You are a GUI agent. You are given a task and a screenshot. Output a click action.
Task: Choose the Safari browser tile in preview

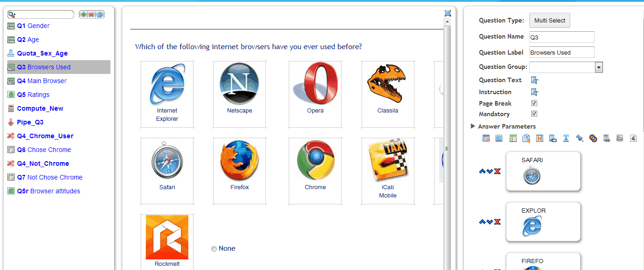167,171
